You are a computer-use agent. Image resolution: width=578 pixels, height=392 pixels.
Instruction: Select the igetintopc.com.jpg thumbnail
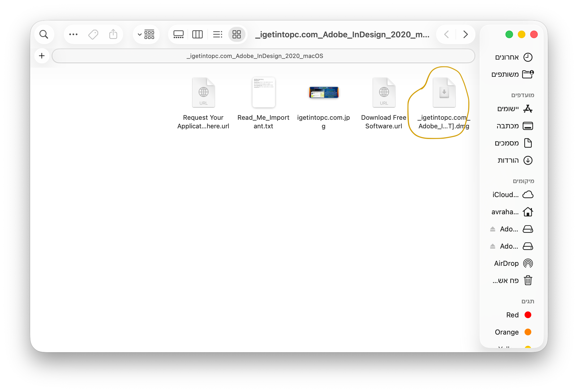[324, 93]
